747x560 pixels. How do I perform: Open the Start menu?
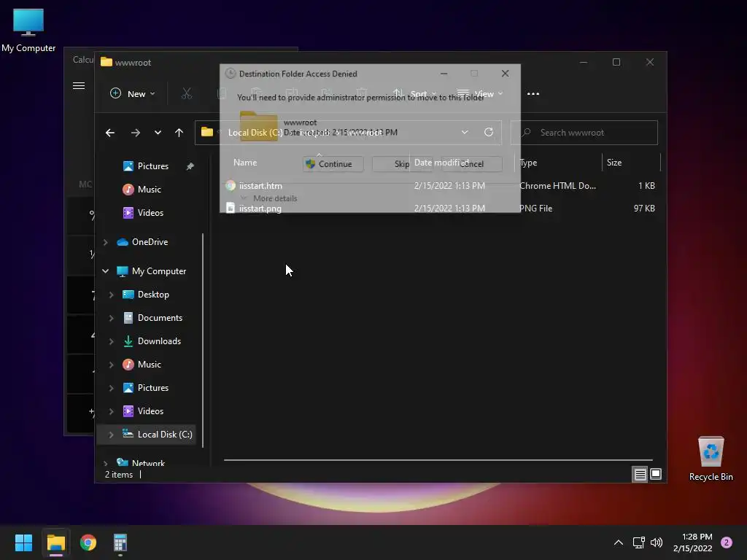click(23, 542)
